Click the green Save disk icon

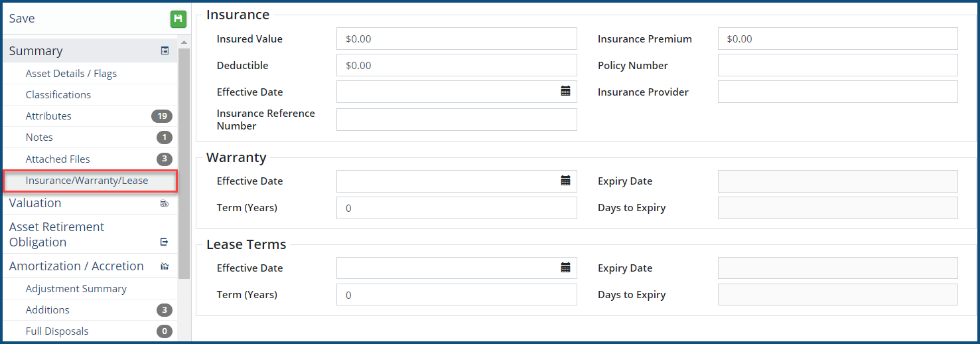click(x=178, y=19)
